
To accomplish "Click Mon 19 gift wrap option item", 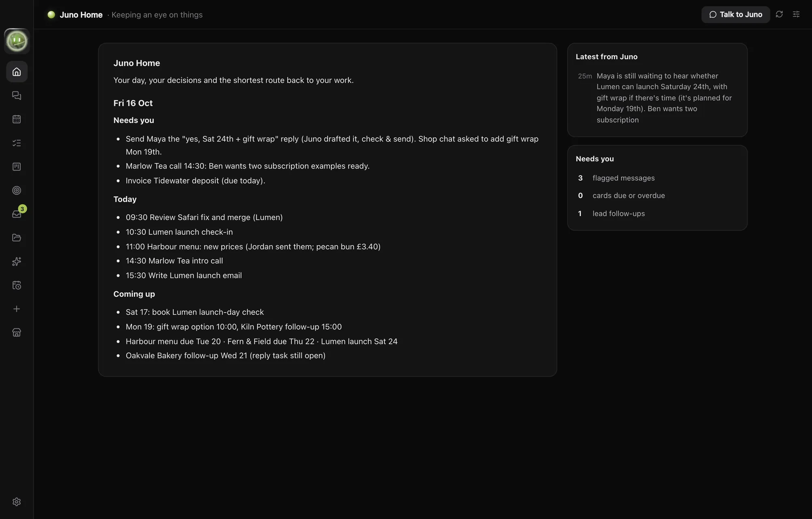I will click(x=233, y=327).
